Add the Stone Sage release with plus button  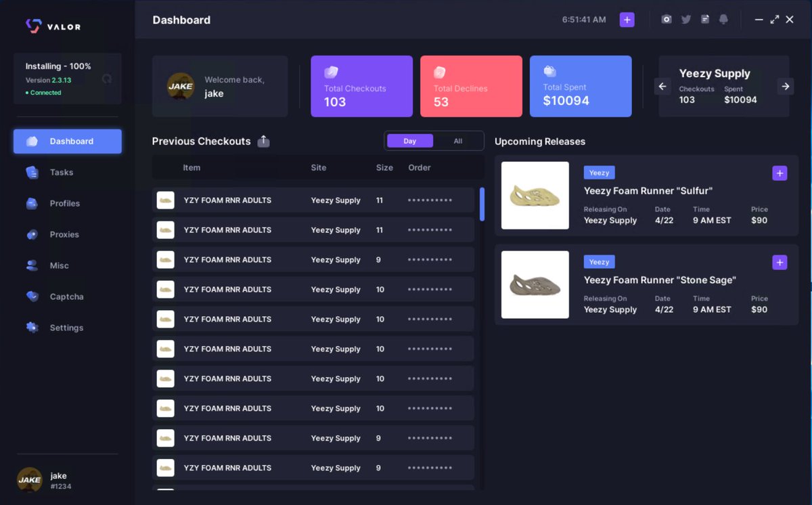point(780,263)
